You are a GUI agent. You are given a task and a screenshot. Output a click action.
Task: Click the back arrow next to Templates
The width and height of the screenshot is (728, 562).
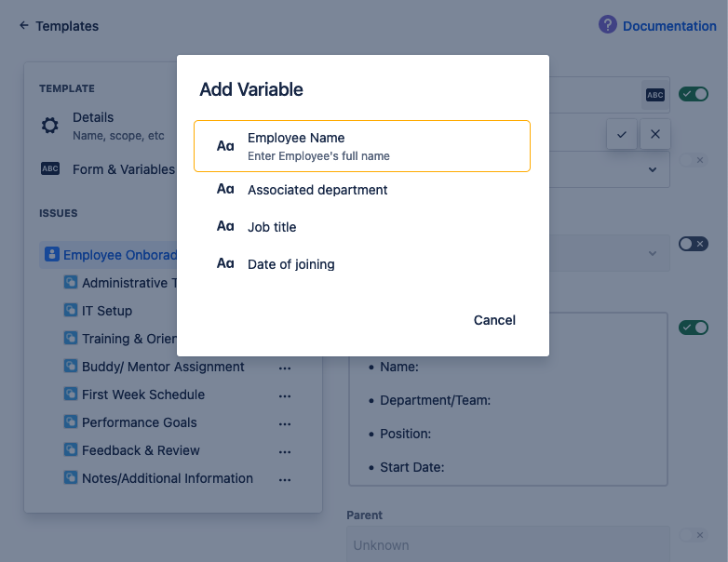coord(23,26)
